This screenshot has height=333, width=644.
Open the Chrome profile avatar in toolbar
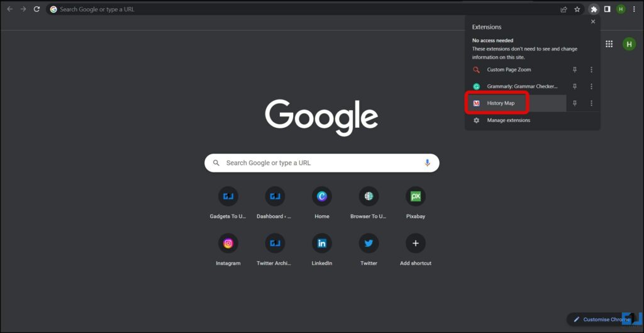coord(621,9)
